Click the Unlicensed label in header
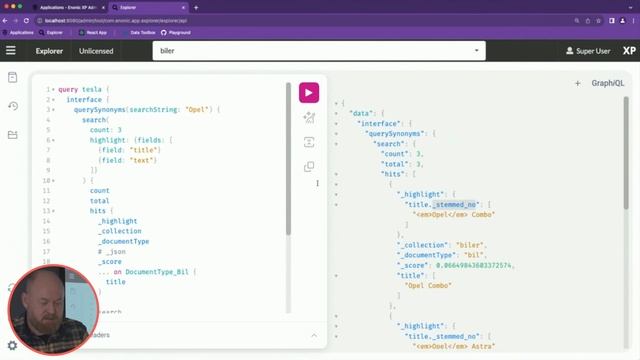This screenshot has width=640, height=360. point(96,51)
